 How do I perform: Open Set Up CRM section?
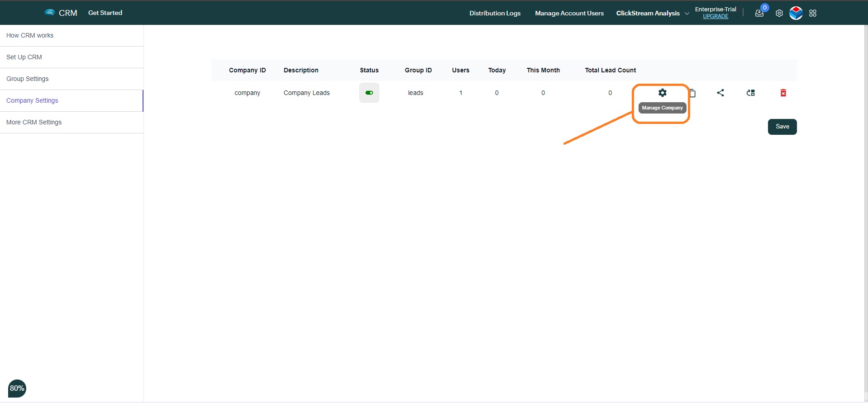pyautogui.click(x=72, y=57)
